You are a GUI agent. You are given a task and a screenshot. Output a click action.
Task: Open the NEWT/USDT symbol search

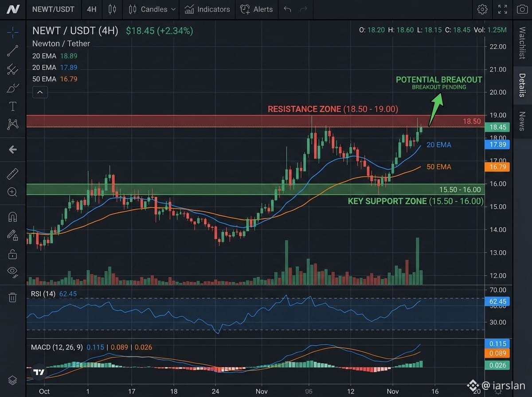[x=53, y=9]
